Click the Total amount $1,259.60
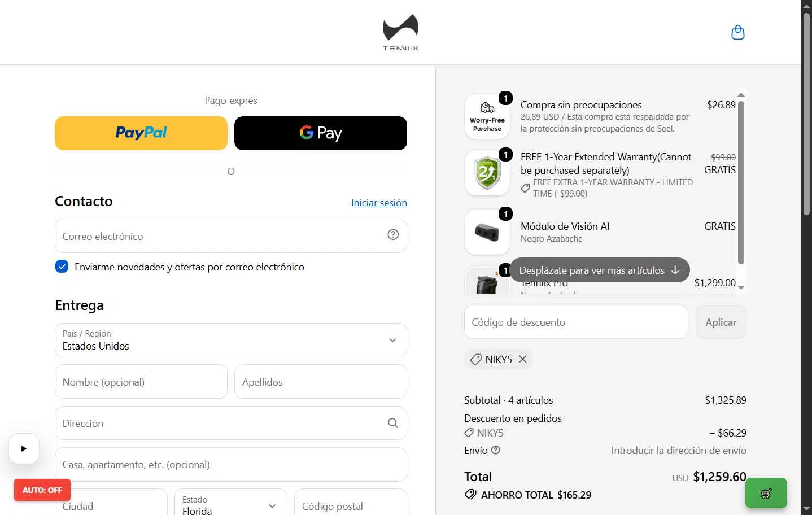Screen dimensions: 812x515 pos(719,477)
